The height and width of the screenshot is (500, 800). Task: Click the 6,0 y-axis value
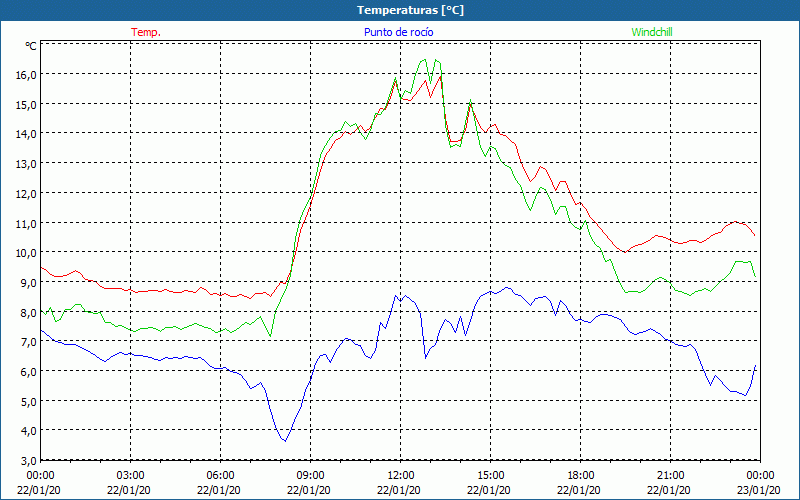(29, 371)
